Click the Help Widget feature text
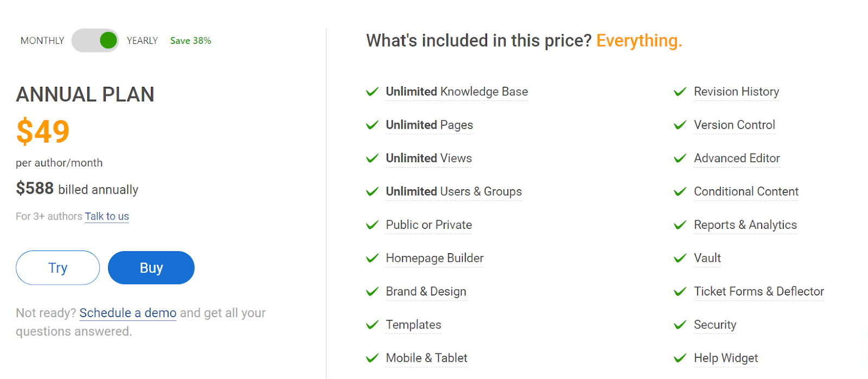Viewport: 868px width, 379px height. [x=726, y=358]
